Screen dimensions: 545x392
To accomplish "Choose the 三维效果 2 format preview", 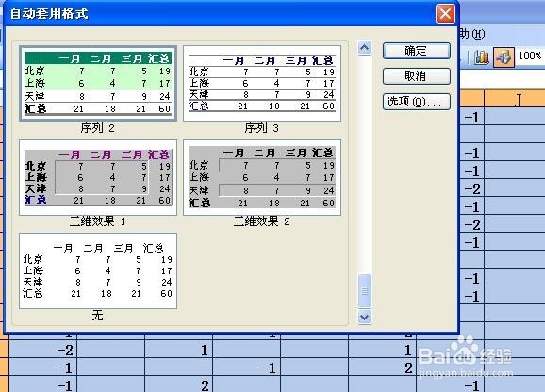I will click(262, 178).
